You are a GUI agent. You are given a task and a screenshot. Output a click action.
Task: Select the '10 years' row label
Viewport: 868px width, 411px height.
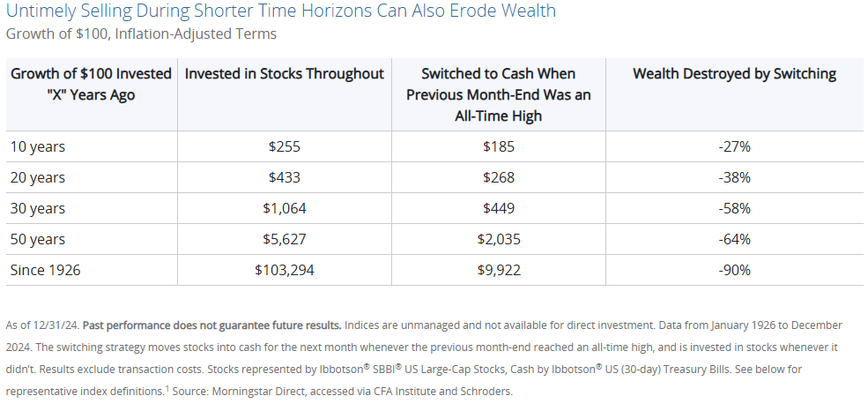pyautogui.click(x=38, y=146)
